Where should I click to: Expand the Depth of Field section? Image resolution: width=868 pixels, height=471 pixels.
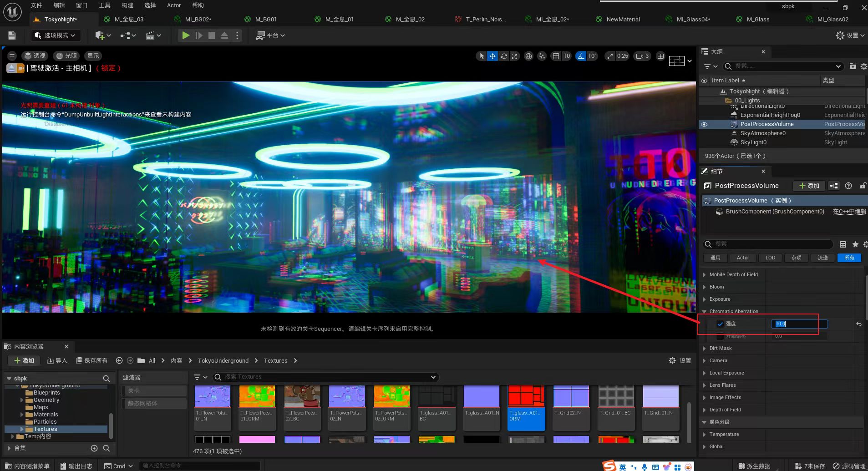[704, 410]
